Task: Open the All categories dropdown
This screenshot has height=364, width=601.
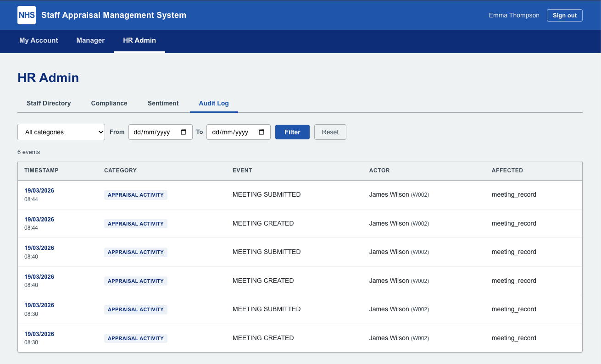Action: point(61,132)
